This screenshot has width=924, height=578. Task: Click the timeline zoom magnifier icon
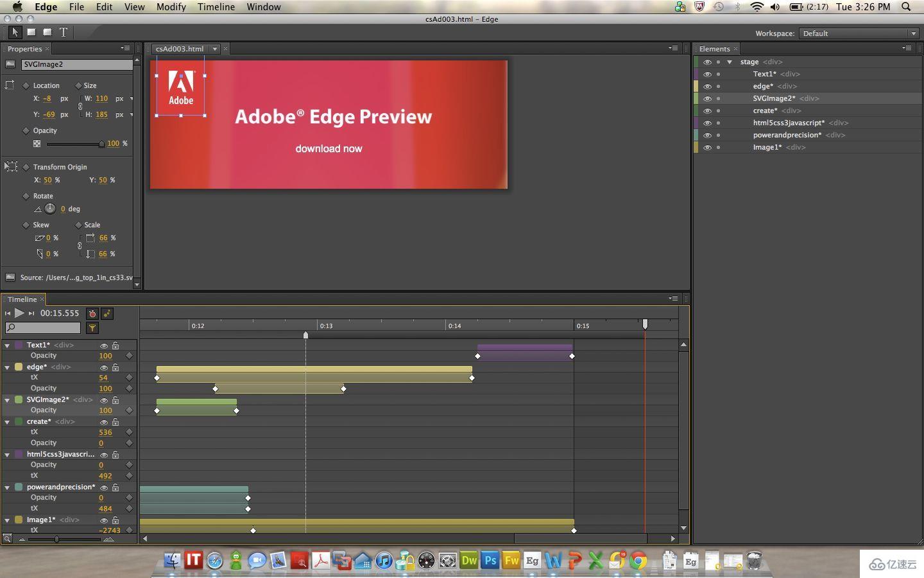point(7,539)
